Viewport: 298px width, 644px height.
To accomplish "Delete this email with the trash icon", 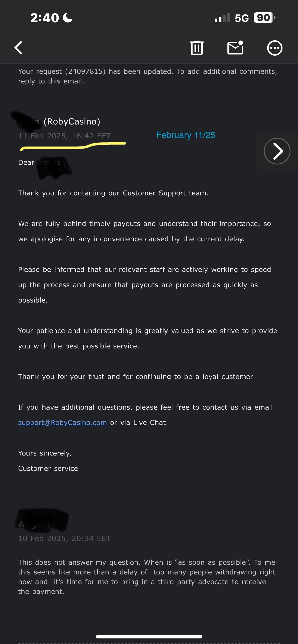I will (197, 48).
